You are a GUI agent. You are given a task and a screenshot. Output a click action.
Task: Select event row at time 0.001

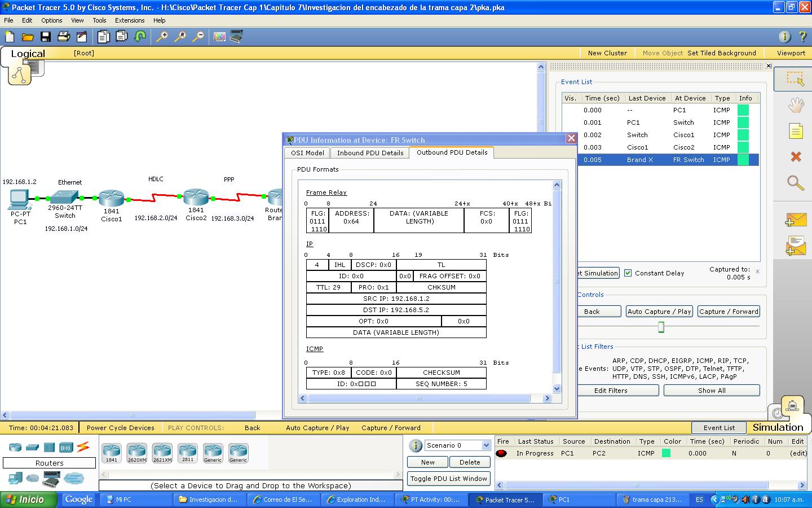click(660, 122)
